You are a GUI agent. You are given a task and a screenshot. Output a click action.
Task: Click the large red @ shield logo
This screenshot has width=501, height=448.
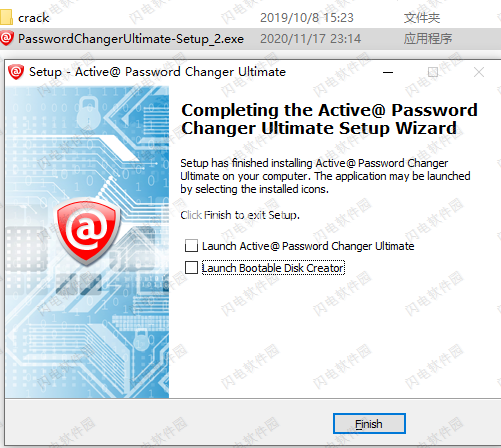pyautogui.click(x=87, y=231)
